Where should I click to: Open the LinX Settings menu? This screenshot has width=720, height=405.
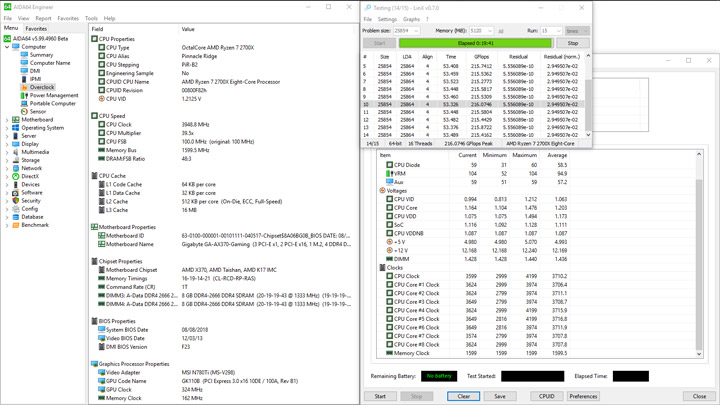[387, 19]
